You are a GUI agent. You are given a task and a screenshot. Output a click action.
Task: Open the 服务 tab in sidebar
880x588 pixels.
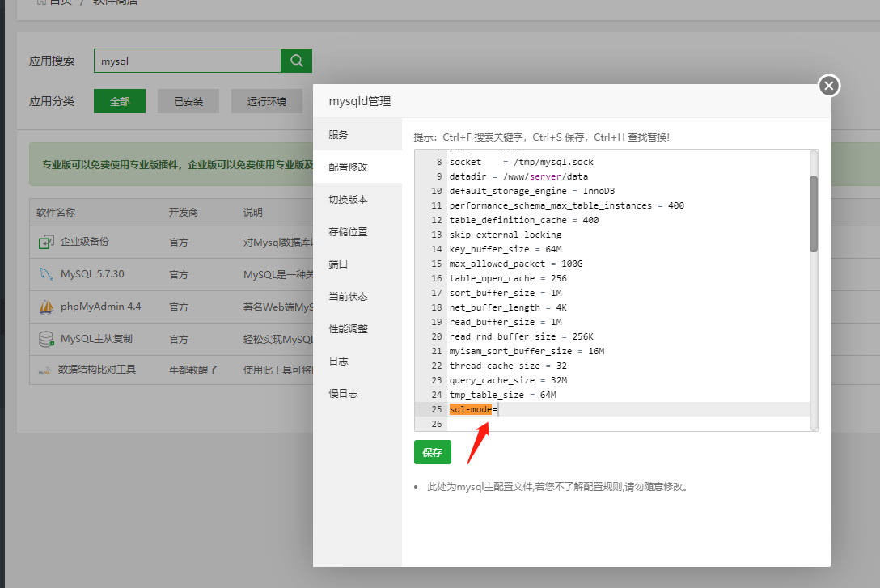tap(338, 134)
